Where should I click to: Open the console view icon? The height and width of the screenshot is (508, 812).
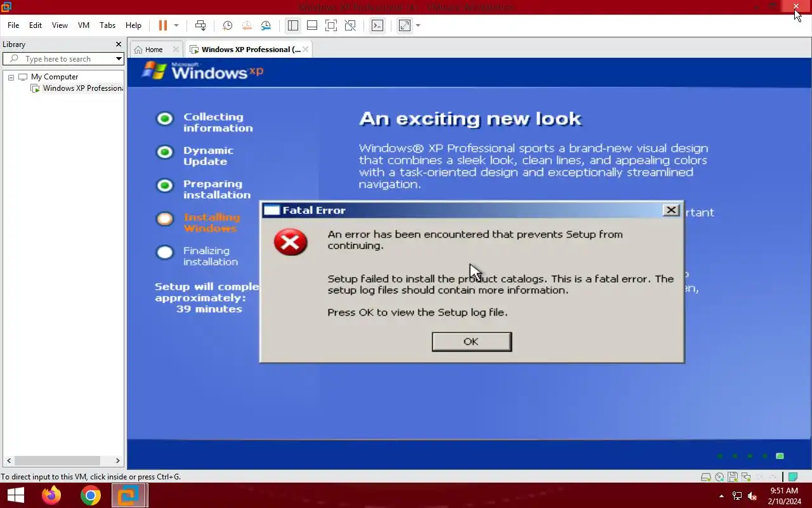377,25
